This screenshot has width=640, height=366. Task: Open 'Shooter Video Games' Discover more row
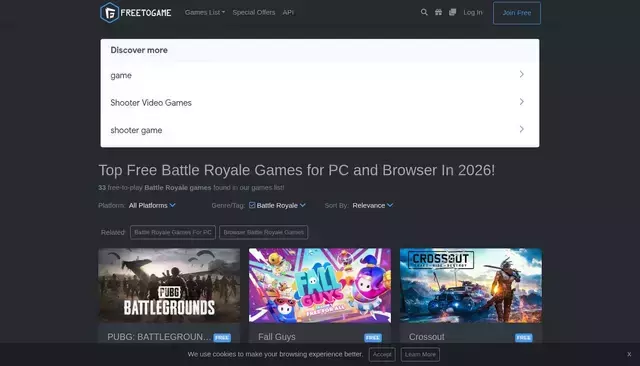click(320, 102)
